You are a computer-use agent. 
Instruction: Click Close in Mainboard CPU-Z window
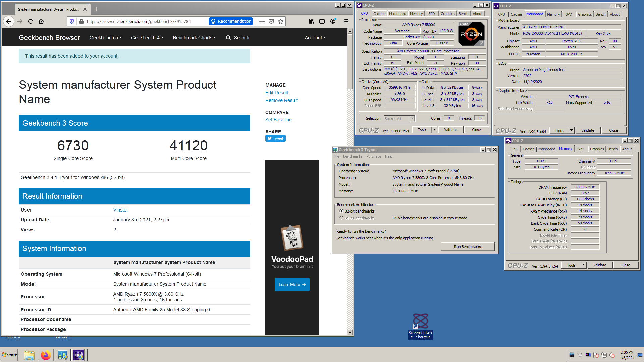point(613,130)
